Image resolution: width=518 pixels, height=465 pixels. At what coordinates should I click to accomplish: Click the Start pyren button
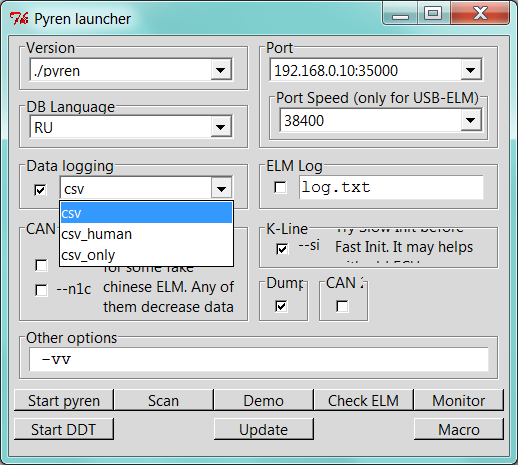click(64, 400)
